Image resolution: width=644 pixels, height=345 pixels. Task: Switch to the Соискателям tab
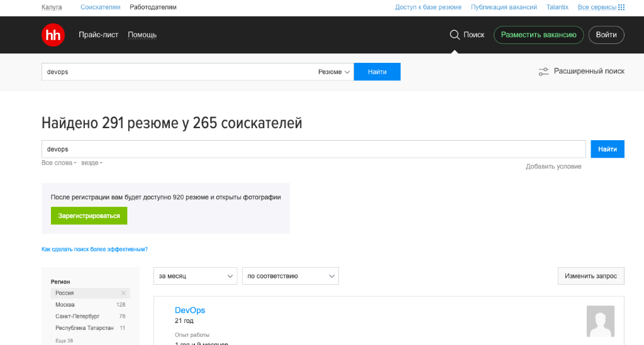(x=101, y=8)
